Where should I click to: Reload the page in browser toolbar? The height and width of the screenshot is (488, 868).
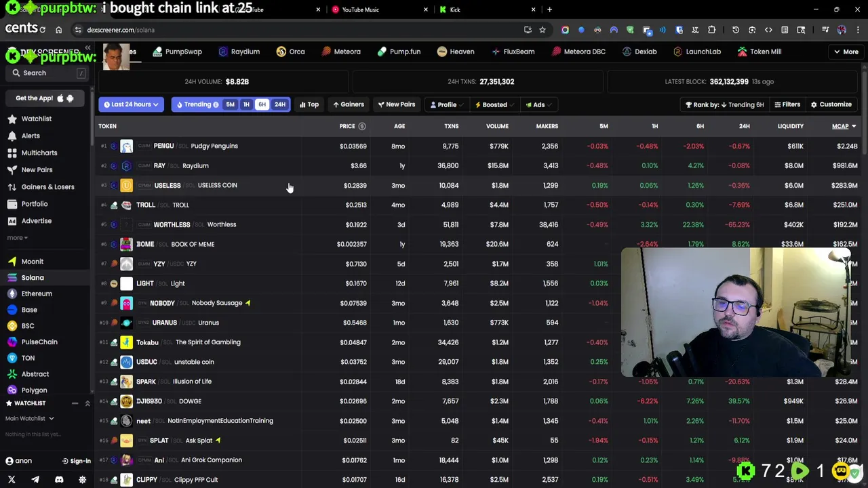tap(42, 30)
